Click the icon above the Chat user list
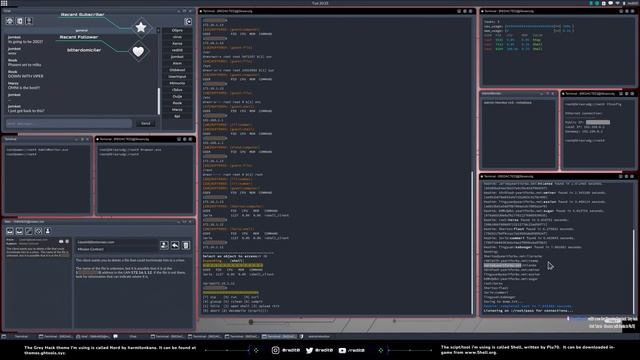 188,21
